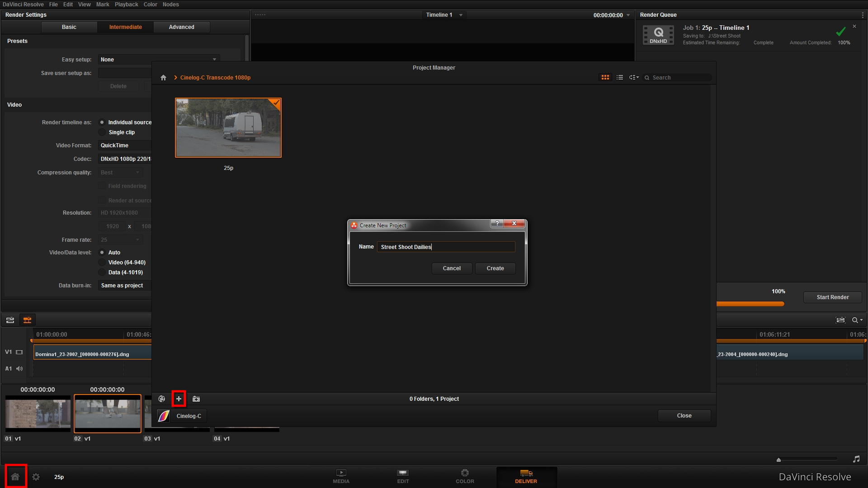Edit the project Name text field
The image size is (868, 488).
[x=446, y=247]
